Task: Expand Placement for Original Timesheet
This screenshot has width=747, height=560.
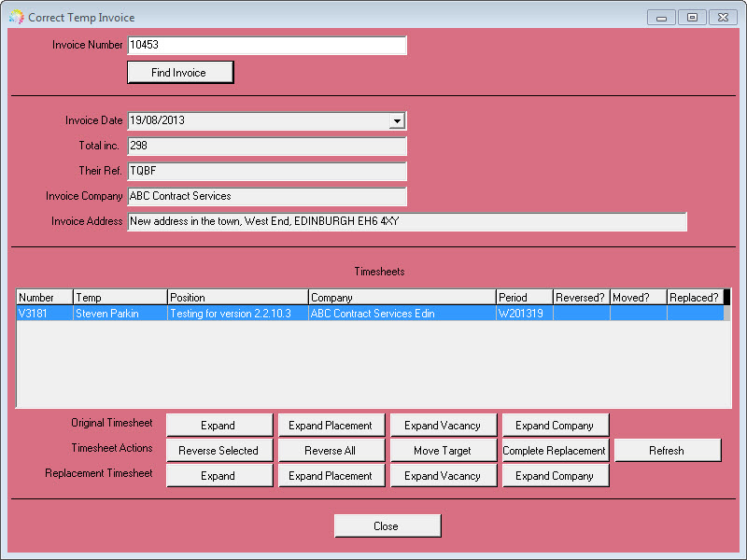Action: pyautogui.click(x=331, y=426)
